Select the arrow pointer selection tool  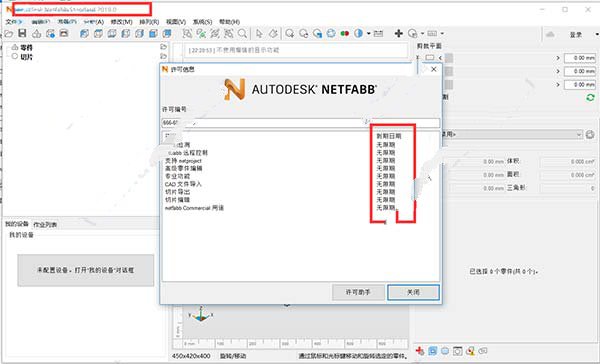259,34
